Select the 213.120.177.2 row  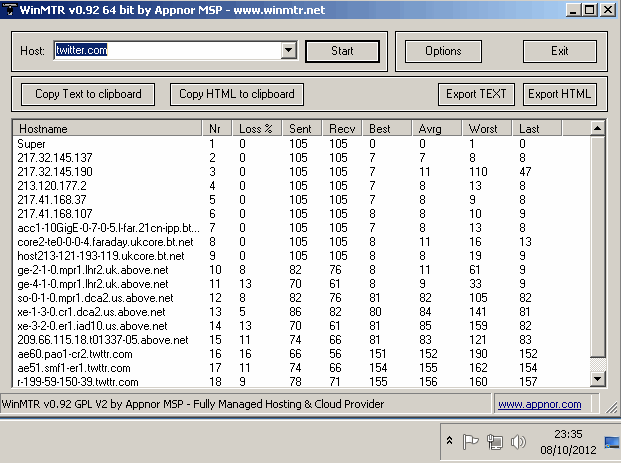(302, 186)
